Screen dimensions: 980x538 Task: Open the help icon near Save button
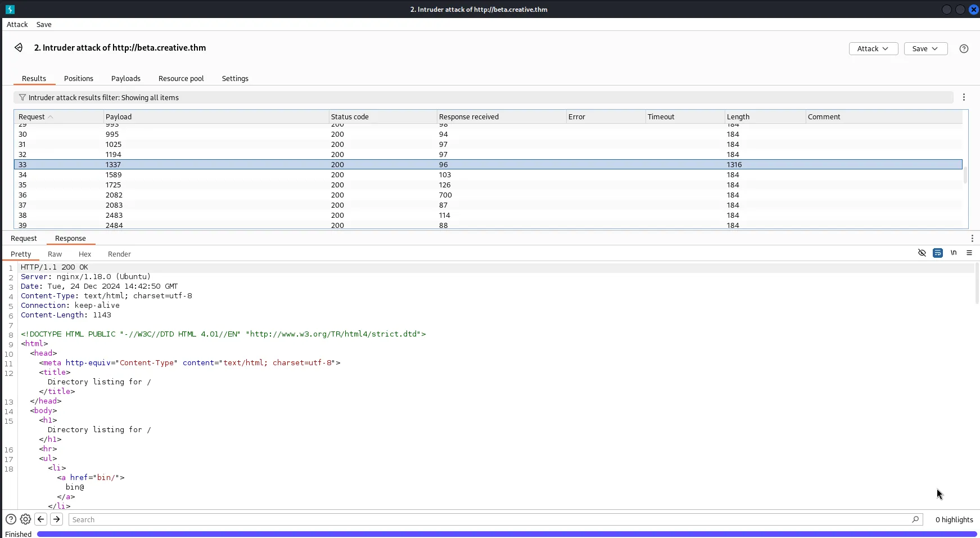(964, 49)
